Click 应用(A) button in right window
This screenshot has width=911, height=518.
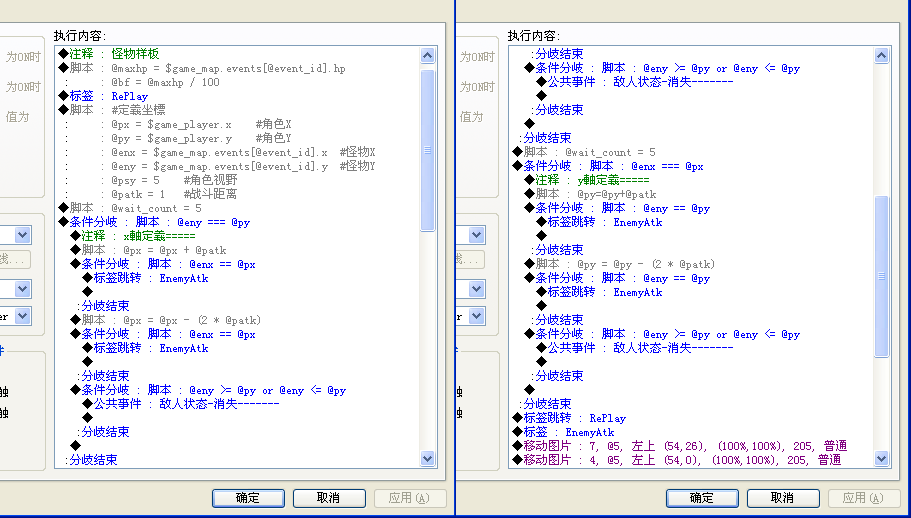pos(864,498)
